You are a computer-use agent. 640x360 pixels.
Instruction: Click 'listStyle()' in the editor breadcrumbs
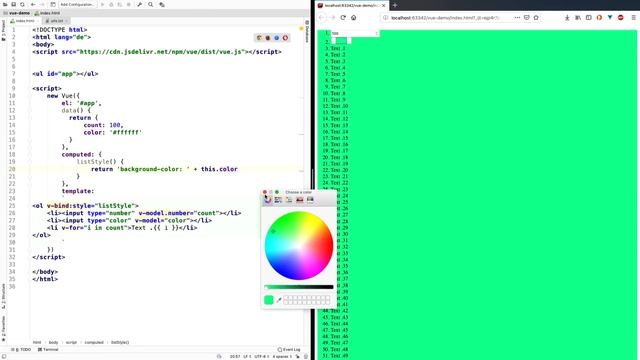120,342
